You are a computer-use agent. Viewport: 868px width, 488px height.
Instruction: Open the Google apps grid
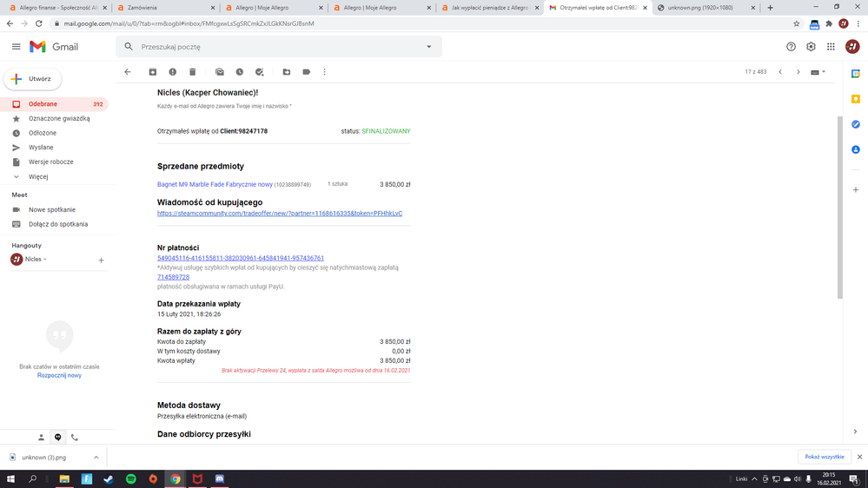point(831,47)
